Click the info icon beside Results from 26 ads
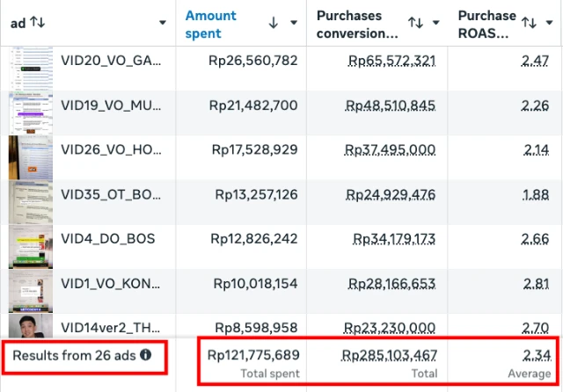Image resolution: width=563 pixels, height=392 pixels. pyautogui.click(x=146, y=355)
